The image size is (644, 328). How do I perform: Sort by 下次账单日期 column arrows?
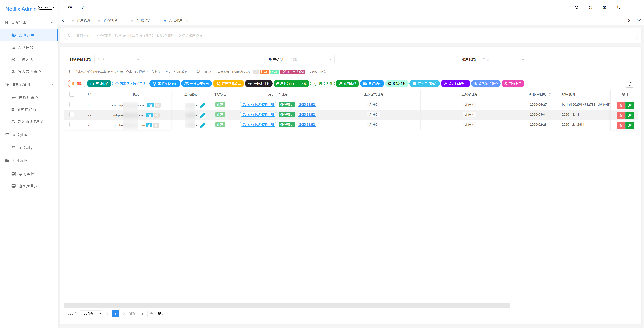(550, 94)
